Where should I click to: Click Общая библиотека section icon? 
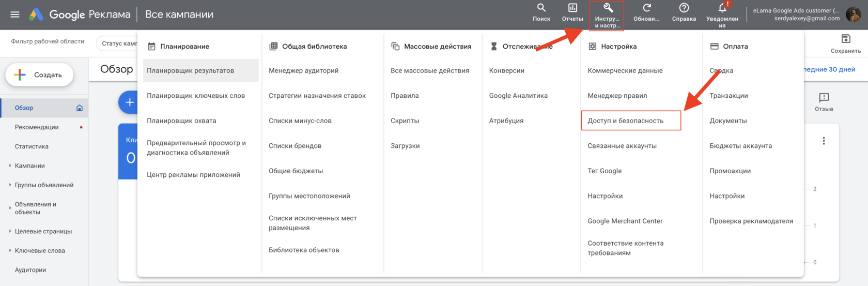tap(273, 47)
